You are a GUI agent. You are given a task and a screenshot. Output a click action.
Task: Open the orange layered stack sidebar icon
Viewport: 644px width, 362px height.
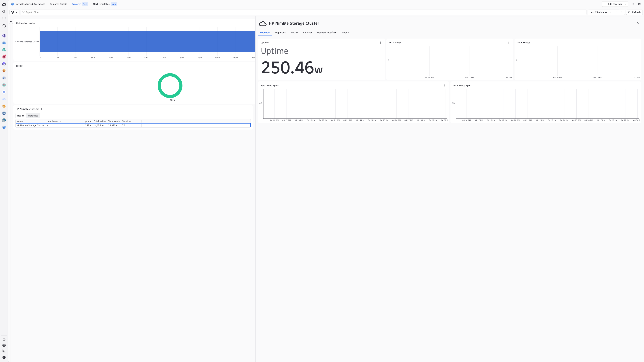coord(4,106)
